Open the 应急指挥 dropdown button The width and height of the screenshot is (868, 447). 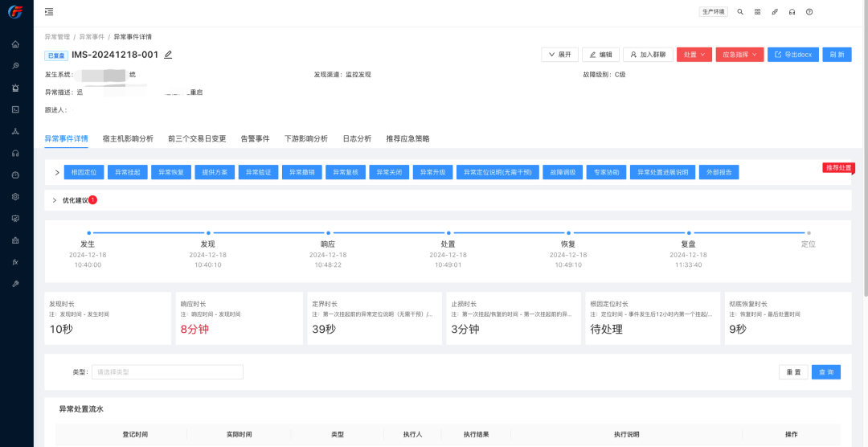click(739, 55)
